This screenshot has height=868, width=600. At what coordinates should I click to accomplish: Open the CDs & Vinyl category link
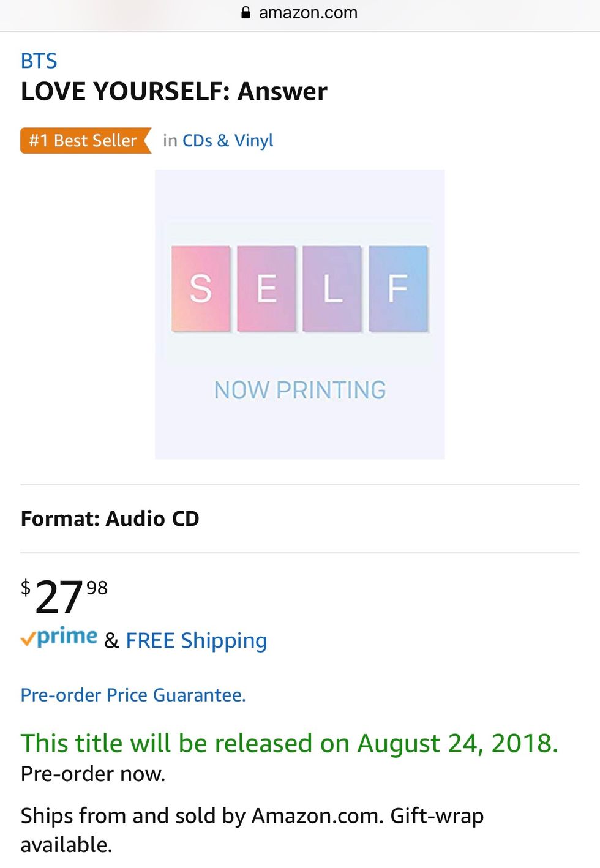[228, 141]
